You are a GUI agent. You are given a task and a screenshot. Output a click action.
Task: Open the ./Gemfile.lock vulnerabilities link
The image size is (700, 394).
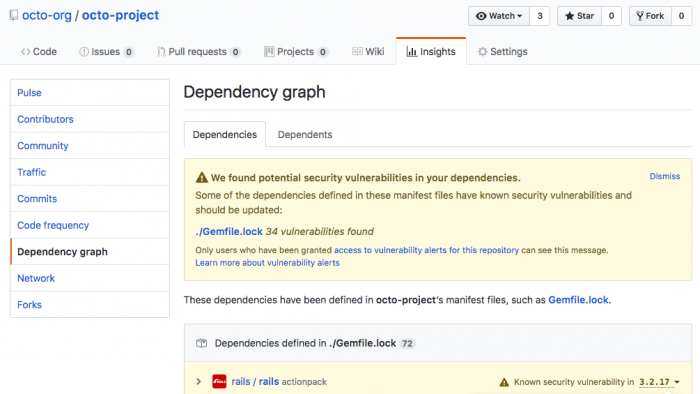pos(229,232)
